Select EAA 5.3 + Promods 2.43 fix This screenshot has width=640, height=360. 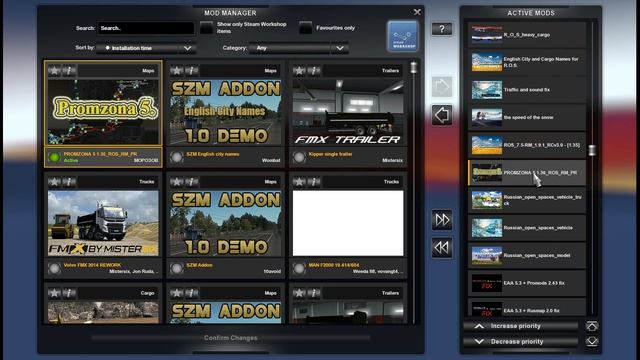[x=527, y=283]
